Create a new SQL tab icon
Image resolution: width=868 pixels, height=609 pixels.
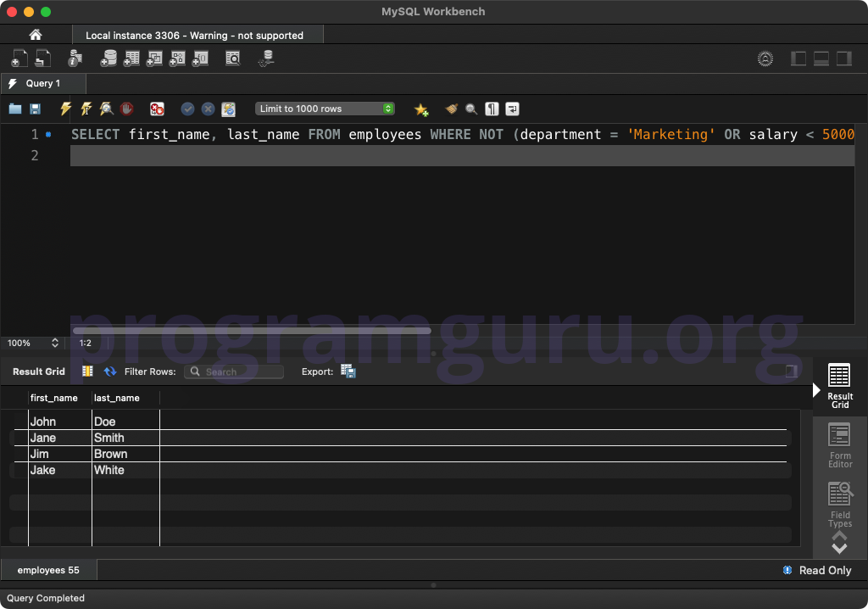(x=19, y=59)
